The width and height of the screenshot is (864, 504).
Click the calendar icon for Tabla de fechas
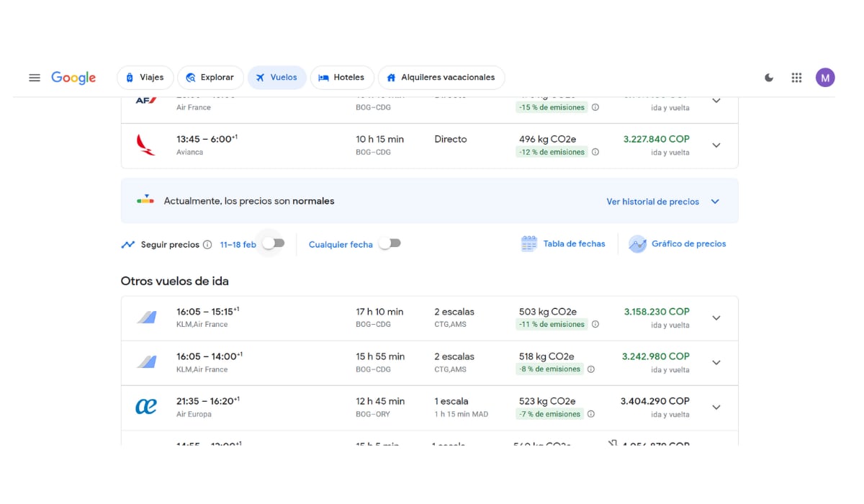tap(529, 244)
